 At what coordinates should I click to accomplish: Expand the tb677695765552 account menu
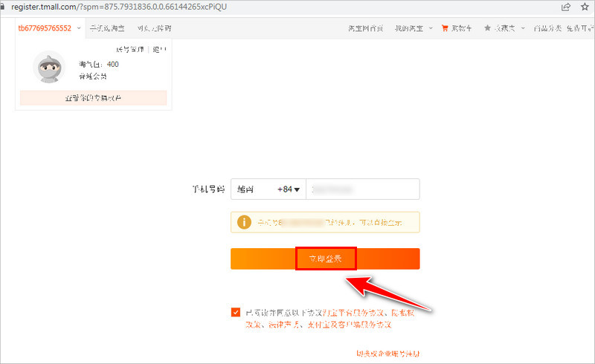[x=78, y=28]
